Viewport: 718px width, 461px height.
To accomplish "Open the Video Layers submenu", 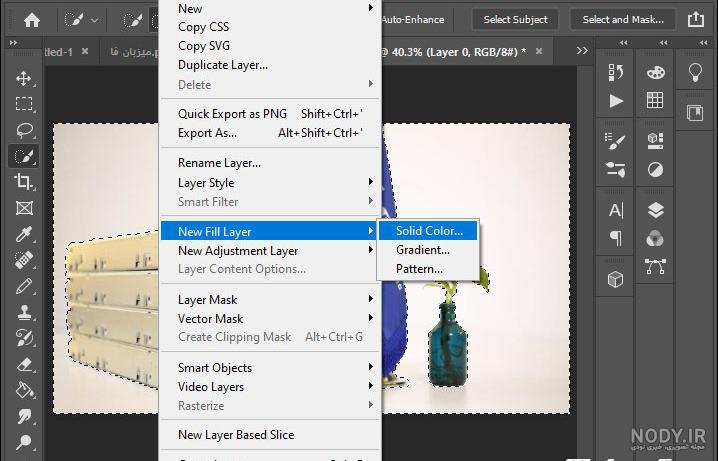I will coord(270,387).
